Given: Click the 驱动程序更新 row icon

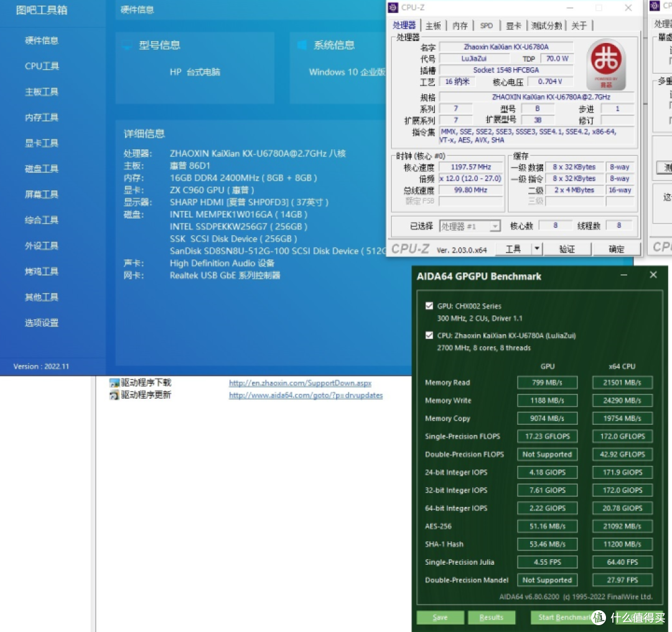Looking at the screenshot, I should (114, 395).
